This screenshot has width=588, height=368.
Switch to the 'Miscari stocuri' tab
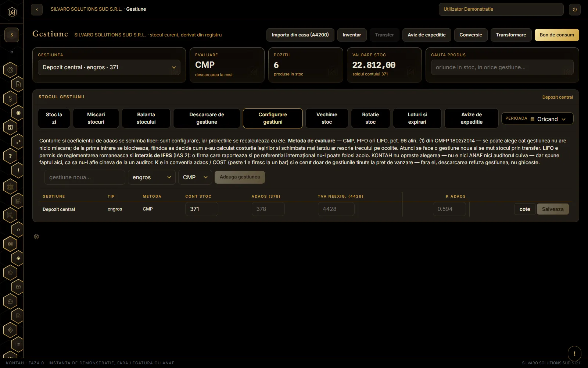tap(96, 118)
